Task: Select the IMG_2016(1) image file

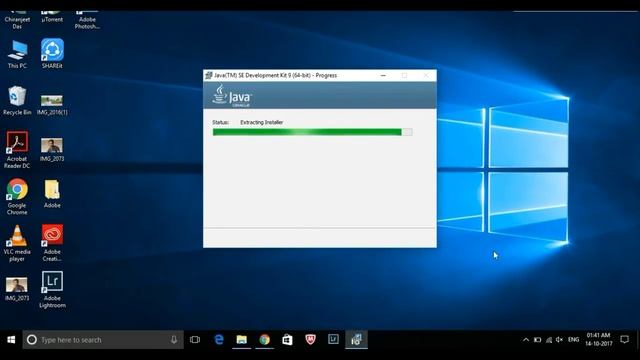Action: pyautogui.click(x=52, y=104)
